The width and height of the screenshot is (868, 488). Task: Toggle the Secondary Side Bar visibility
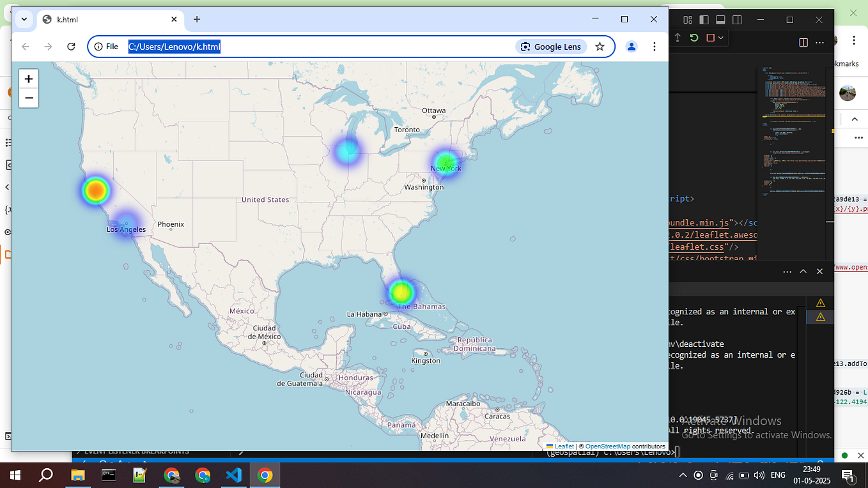point(737,20)
